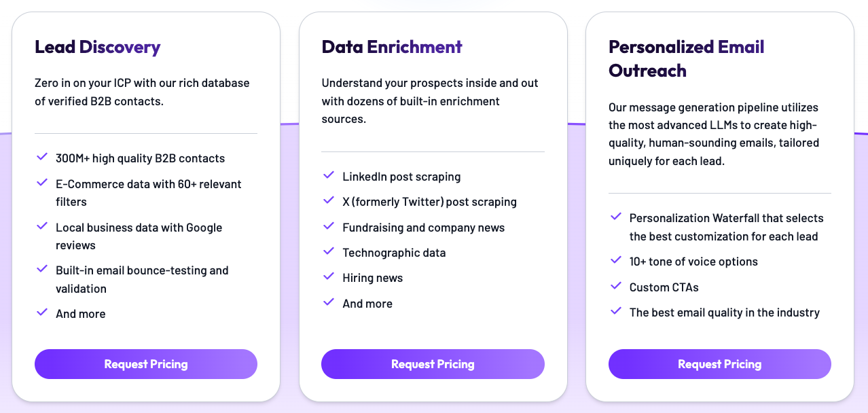Click "And more" text under Data Enrichment
This screenshot has width=868, height=413.
(x=367, y=304)
